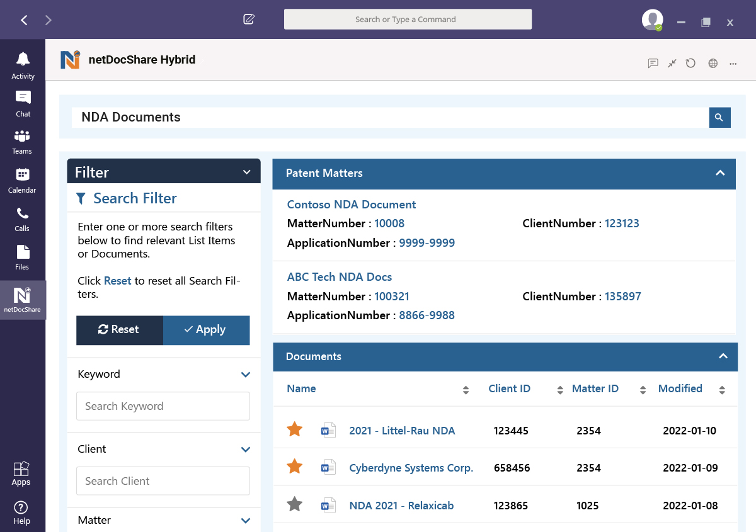Image resolution: width=756 pixels, height=532 pixels.
Task: Open Calendar in sidebar
Action: click(23, 180)
